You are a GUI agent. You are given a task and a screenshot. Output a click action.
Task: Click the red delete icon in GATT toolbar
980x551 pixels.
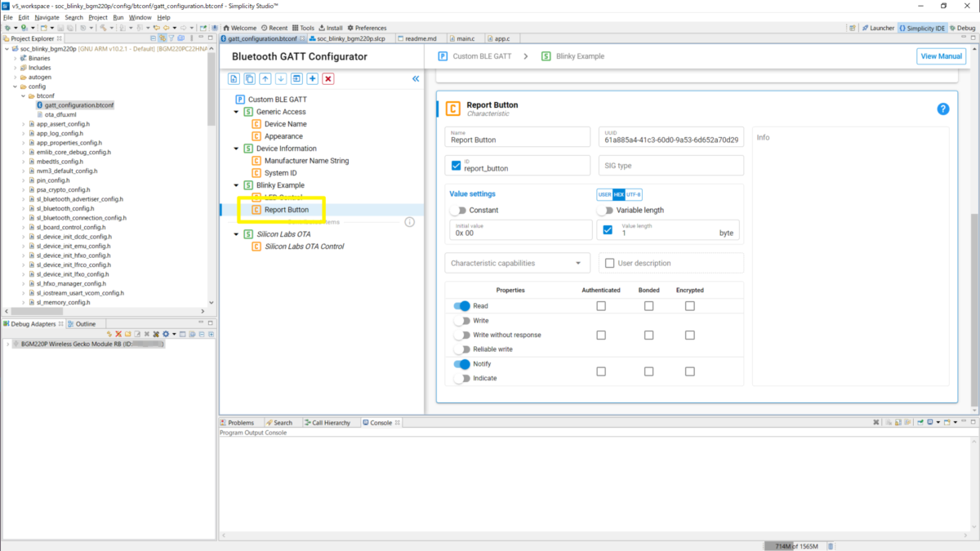(328, 78)
